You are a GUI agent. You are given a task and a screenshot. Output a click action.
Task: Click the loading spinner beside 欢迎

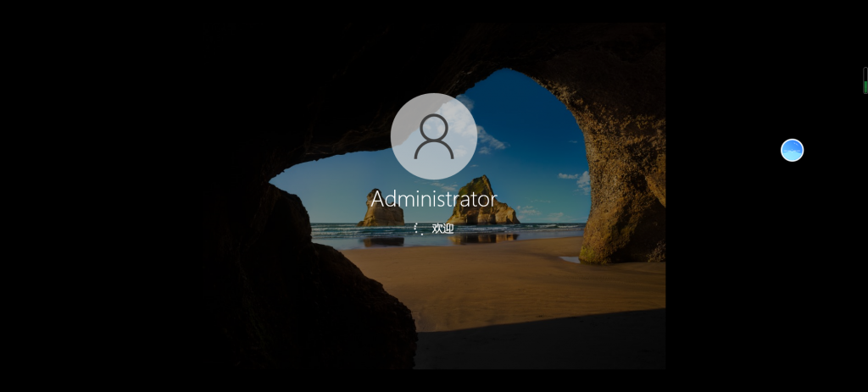coord(419,229)
